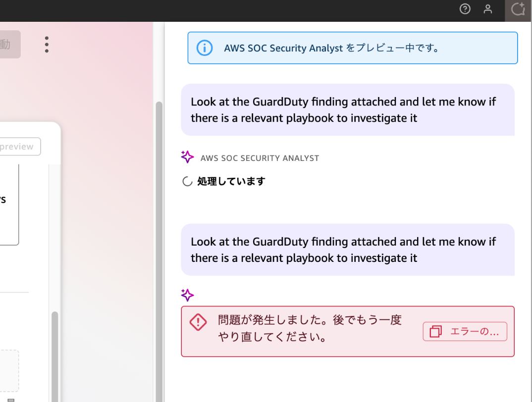
Task: Click the red warning icon in error alert
Action: click(x=198, y=322)
